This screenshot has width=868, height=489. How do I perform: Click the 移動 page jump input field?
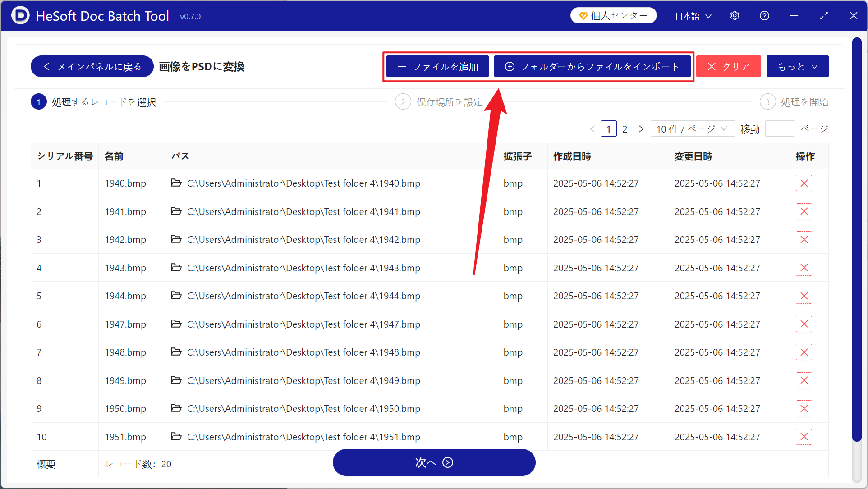[780, 129]
